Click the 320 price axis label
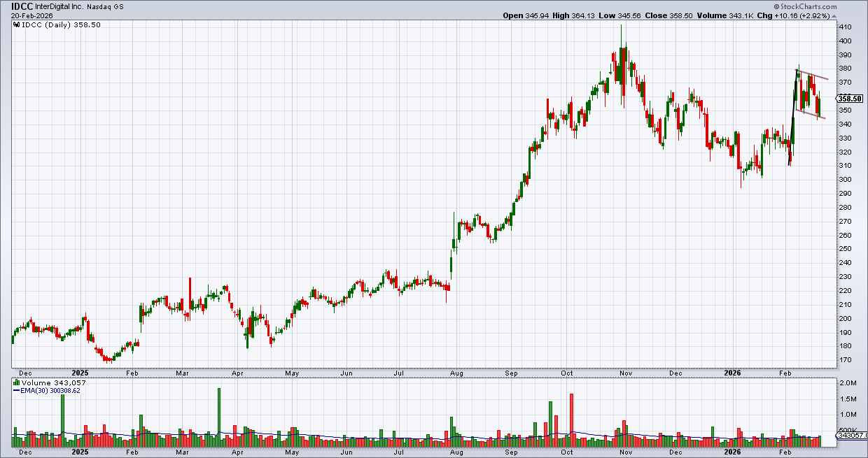 [845, 152]
